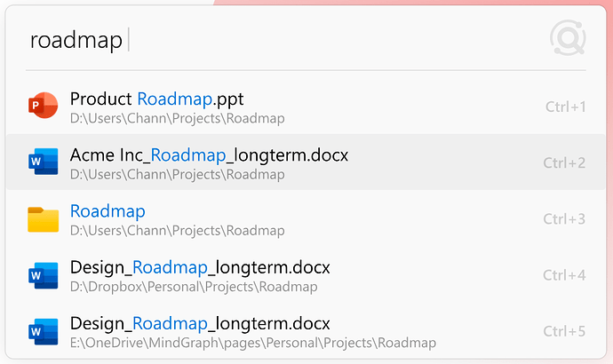Click the Ctrl+1 shortcut label
This screenshot has width=613, height=364.
[x=565, y=107]
